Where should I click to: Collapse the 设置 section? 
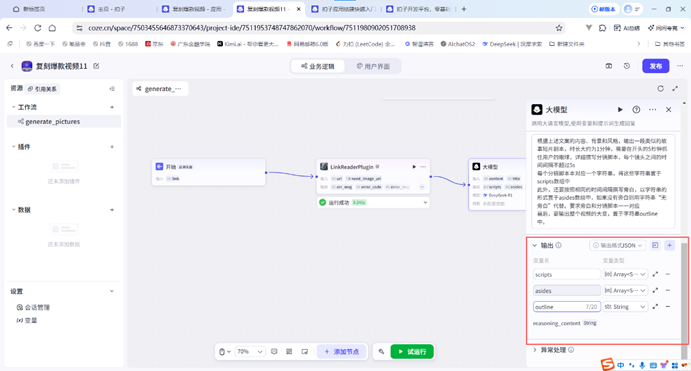point(112,291)
